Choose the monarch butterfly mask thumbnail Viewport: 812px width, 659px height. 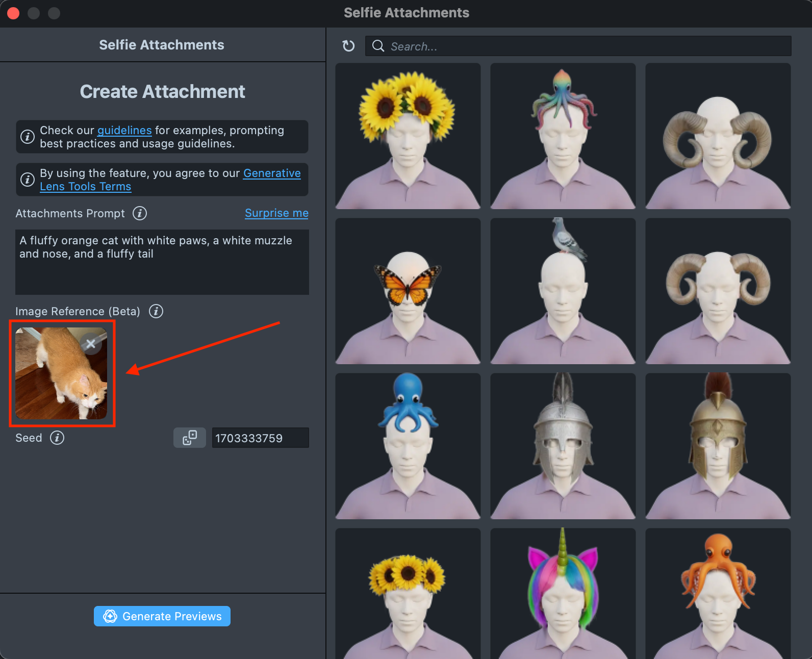408,291
